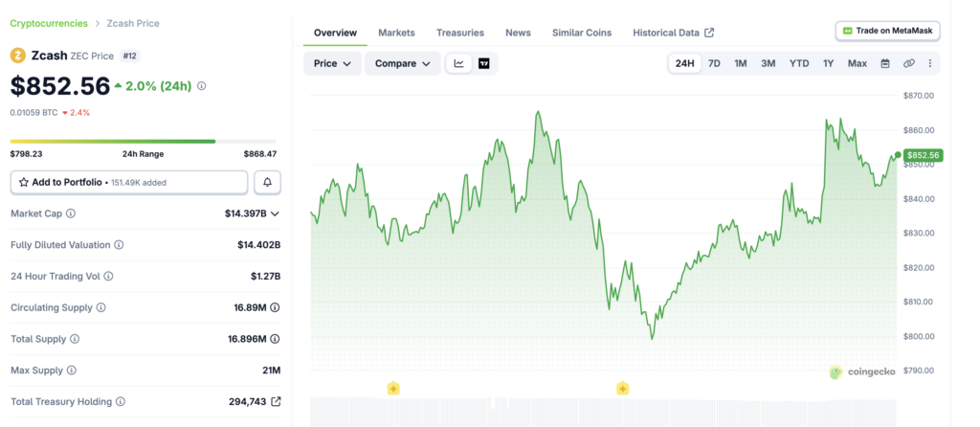Screen dimensions: 980x427
Task: Open the Similar Coins tab
Action: (582, 33)
